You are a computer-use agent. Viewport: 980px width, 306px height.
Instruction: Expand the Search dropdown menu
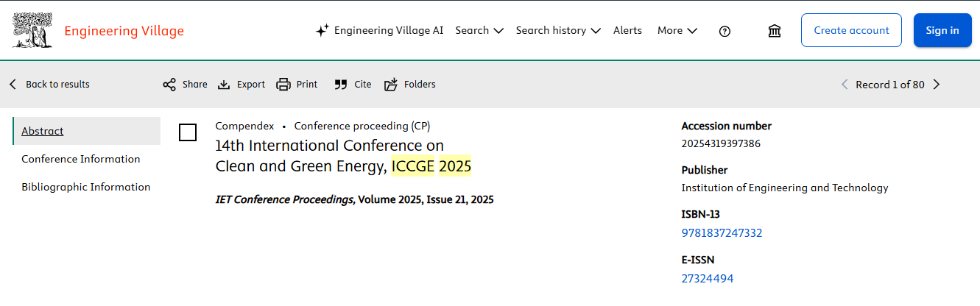pyautogui.click(x=479, y=30)
